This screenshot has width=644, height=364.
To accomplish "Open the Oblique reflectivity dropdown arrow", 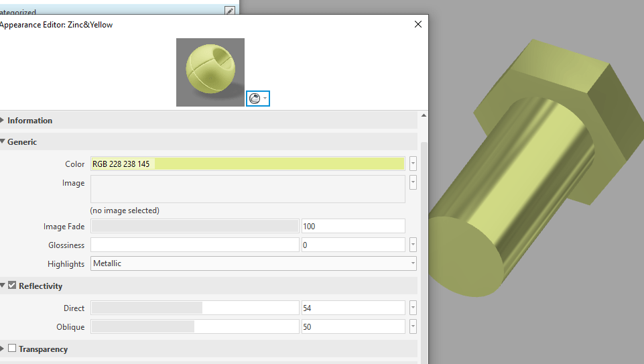I will point(413,326).
